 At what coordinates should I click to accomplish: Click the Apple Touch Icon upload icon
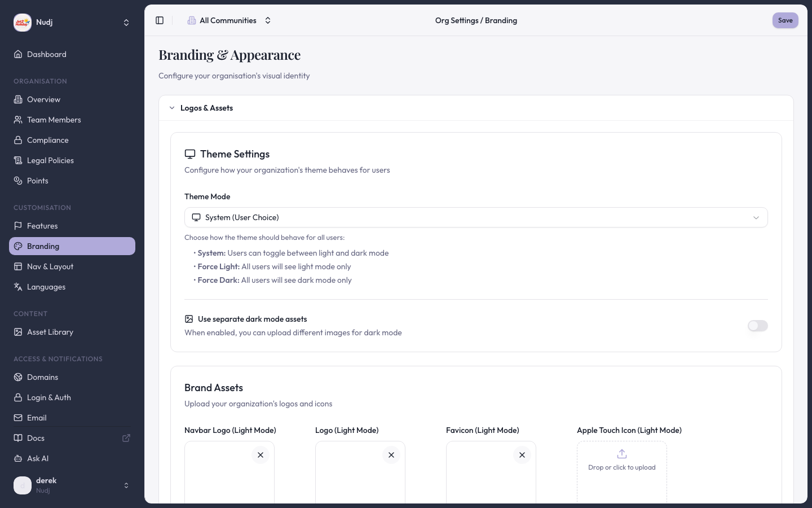[x=622, y=454]
